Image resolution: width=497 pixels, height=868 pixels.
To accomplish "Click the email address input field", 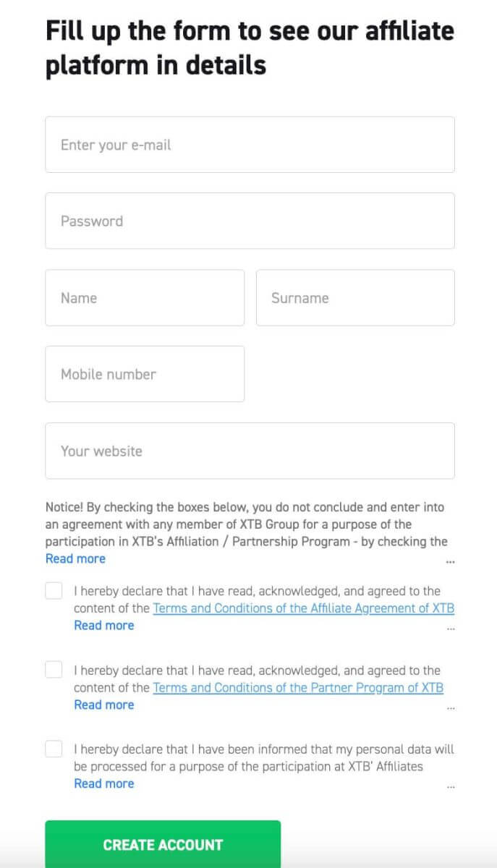I will pyautogui.click(x=250, y=144).
